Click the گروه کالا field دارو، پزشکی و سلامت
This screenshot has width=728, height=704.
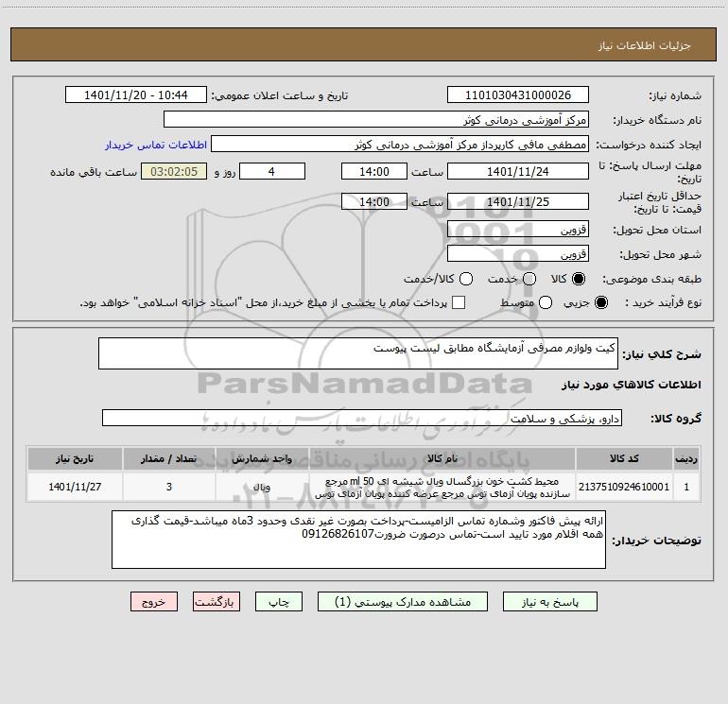362,418
